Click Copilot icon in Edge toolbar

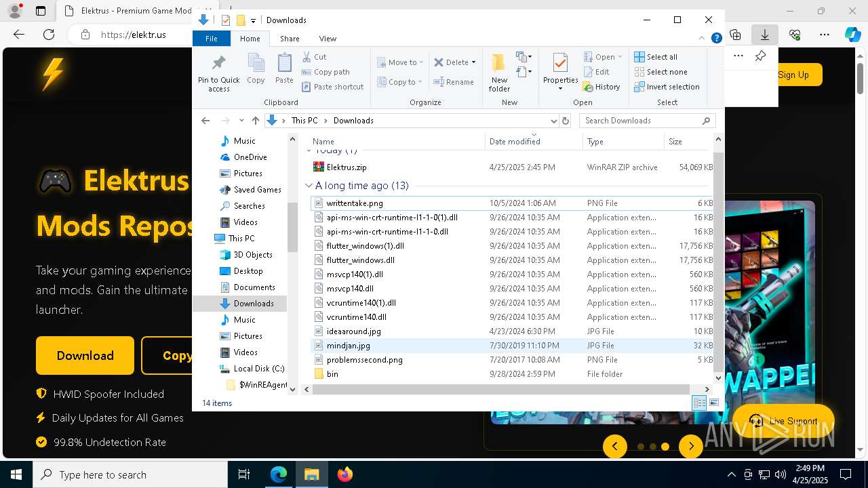(852, 35)
